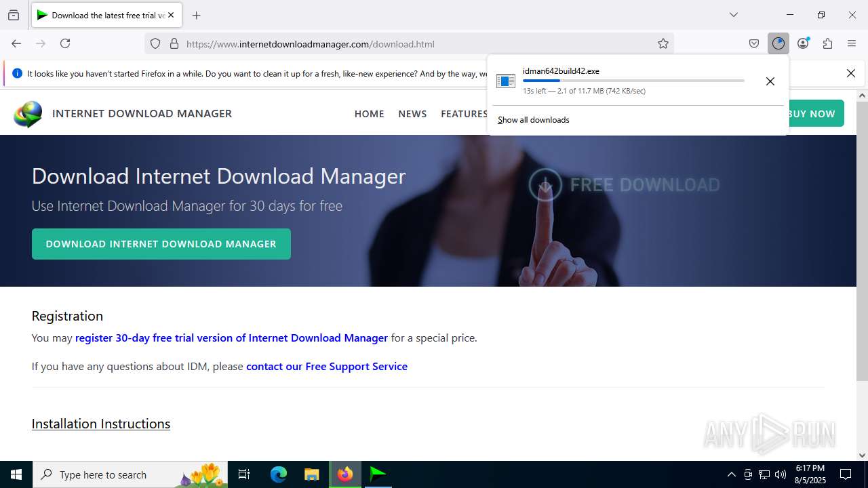
Task: Open the taskbar clock and date
Action: tap(810, 474)
